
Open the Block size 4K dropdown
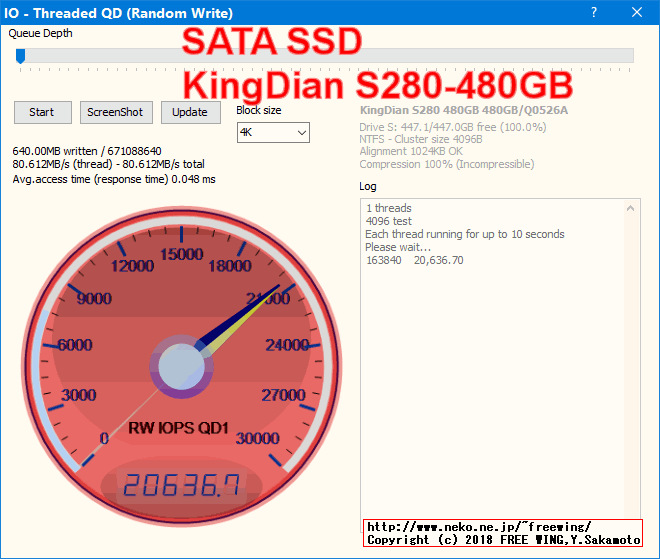click(x=273, y=133)
